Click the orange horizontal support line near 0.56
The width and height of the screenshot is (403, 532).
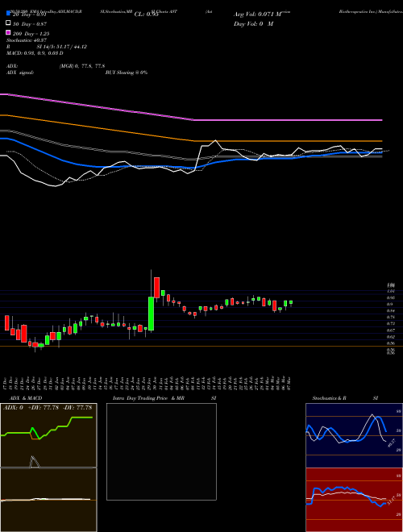click(201, 346)
